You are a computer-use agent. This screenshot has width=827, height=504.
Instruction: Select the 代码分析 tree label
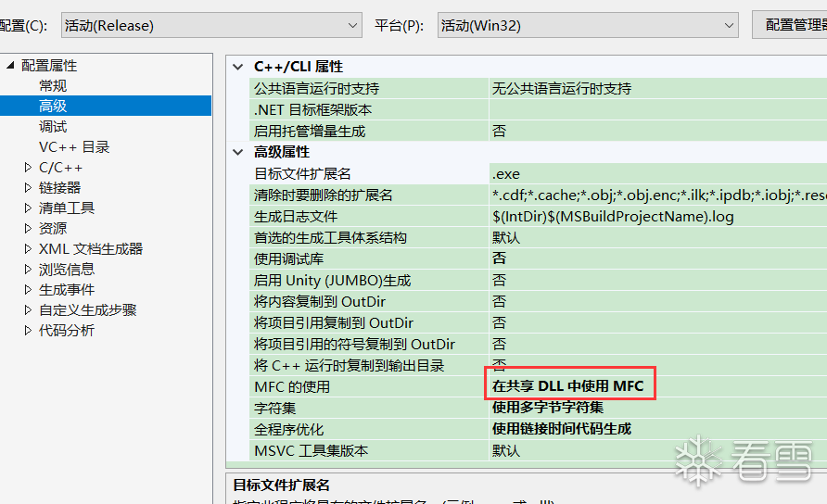tap(67, 331)
